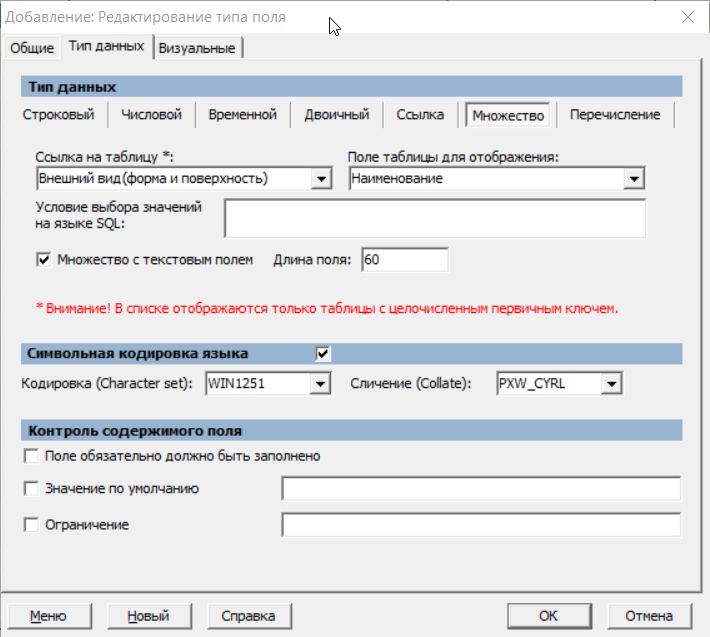Viewport: 710px width, 637px height.
Task: Check the Значение по умолчанию checkbox
Action: pos(31,489)
